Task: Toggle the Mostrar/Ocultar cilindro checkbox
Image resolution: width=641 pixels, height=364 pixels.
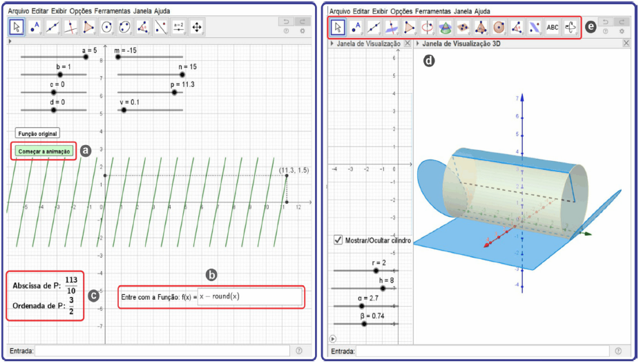Action: (x=338, y=240)
